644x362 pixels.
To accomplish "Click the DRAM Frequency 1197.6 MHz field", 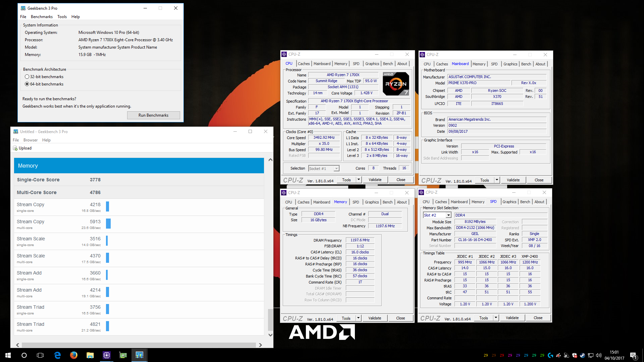I will point(360,240).
